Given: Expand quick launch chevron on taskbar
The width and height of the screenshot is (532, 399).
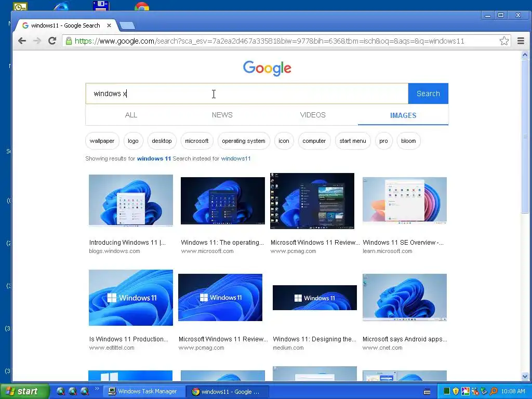Looking at the screenshot, I should click(97, 389).
